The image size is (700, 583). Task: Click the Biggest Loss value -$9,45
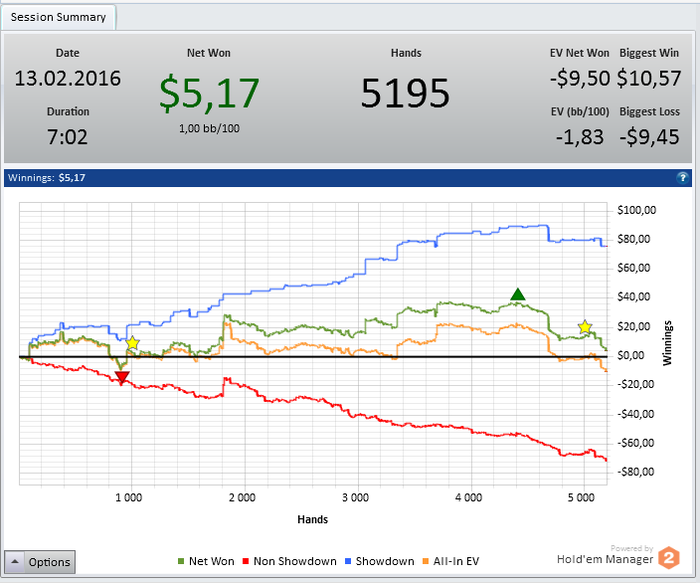click(x=649, y=137)
